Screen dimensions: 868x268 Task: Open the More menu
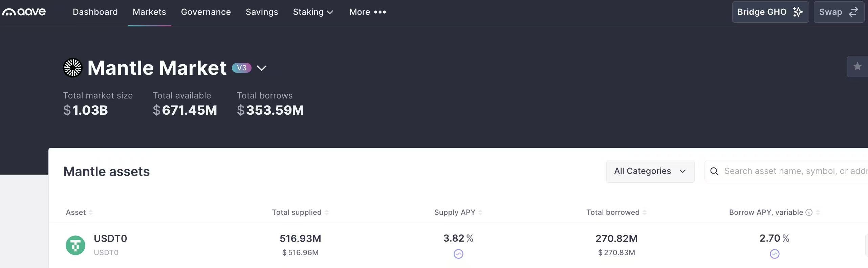tap(368, 12)
